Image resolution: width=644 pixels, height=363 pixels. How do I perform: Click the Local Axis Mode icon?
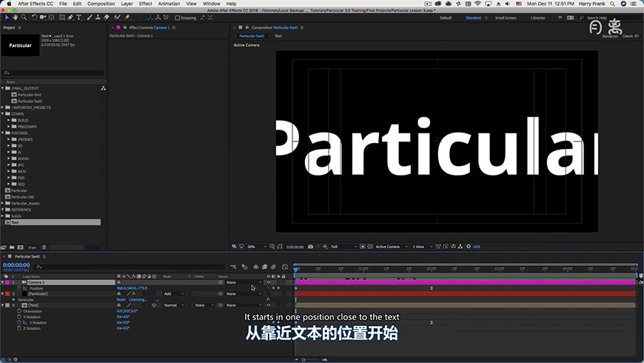click(150, 18)
